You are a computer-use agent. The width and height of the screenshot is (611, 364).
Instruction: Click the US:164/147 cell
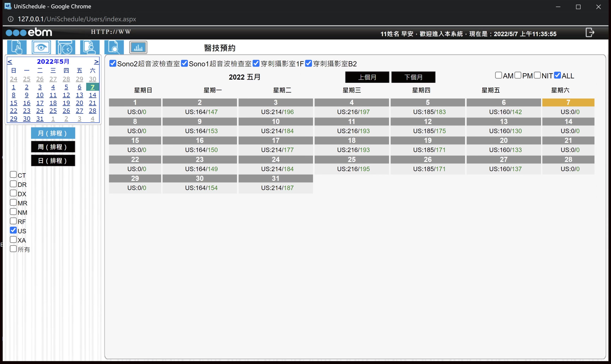[202, 112]
